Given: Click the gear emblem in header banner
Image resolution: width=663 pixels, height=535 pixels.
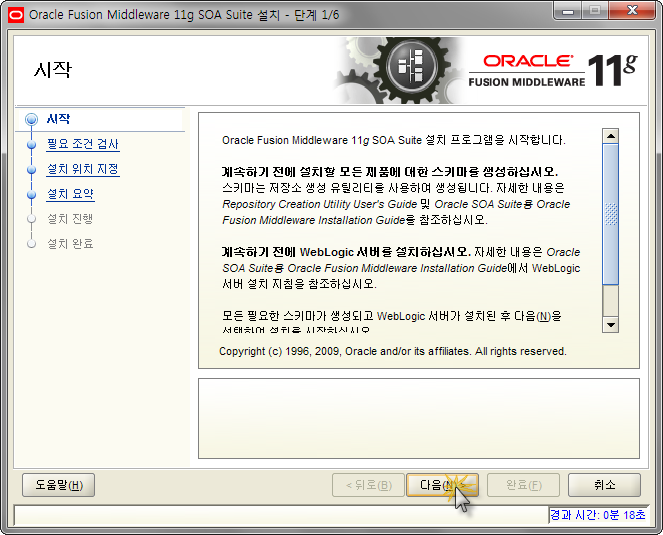Looking at the screenshot, I should (x=411, y=68).
